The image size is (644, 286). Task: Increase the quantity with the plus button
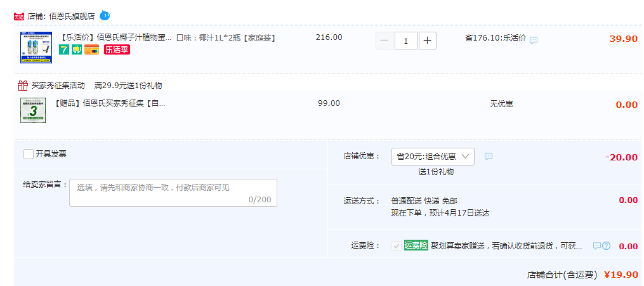pos(428,41)
